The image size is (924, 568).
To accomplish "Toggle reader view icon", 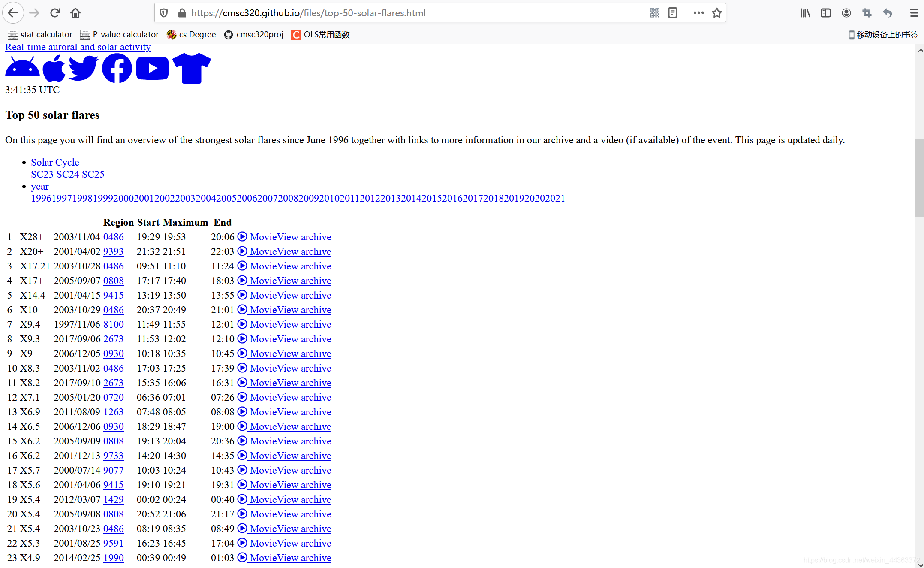I will tap(673, 13).
